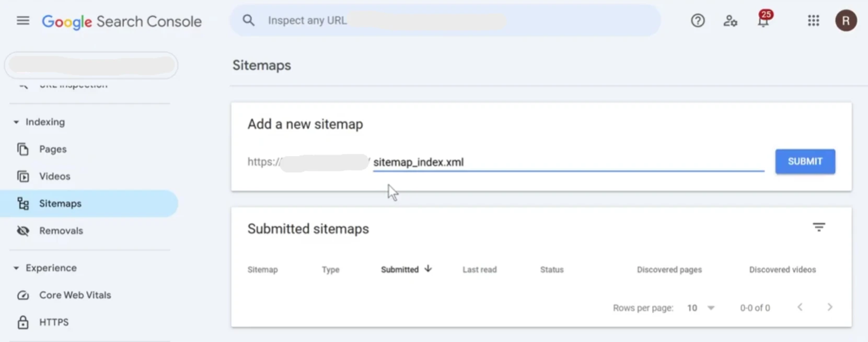The image size is (868, 342).
Task: Sort by Submitted column header
Action: point(400,270)
